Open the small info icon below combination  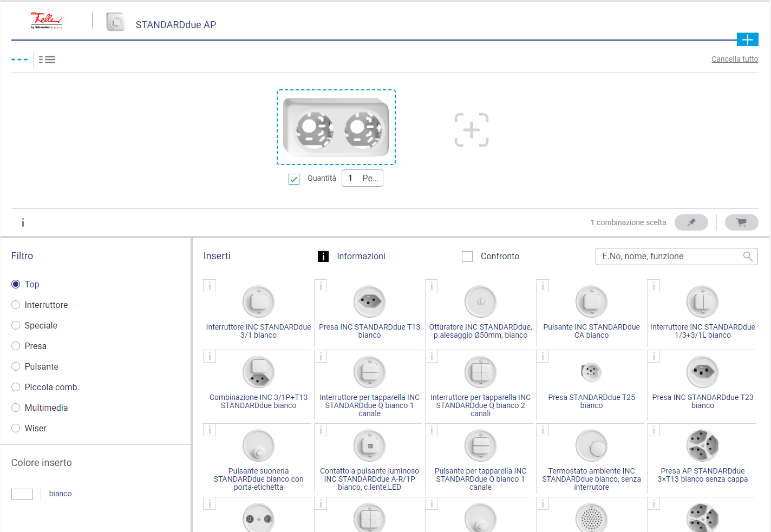pos(23,222)
